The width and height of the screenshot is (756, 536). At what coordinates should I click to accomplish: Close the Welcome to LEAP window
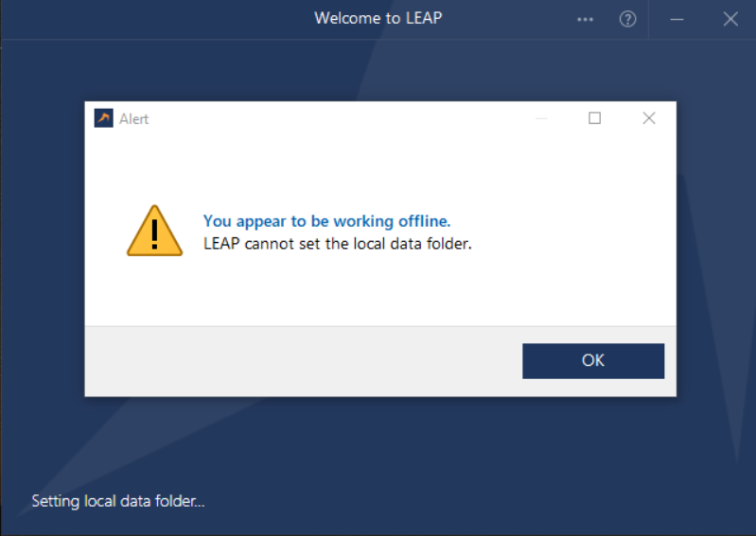point(730,19)
